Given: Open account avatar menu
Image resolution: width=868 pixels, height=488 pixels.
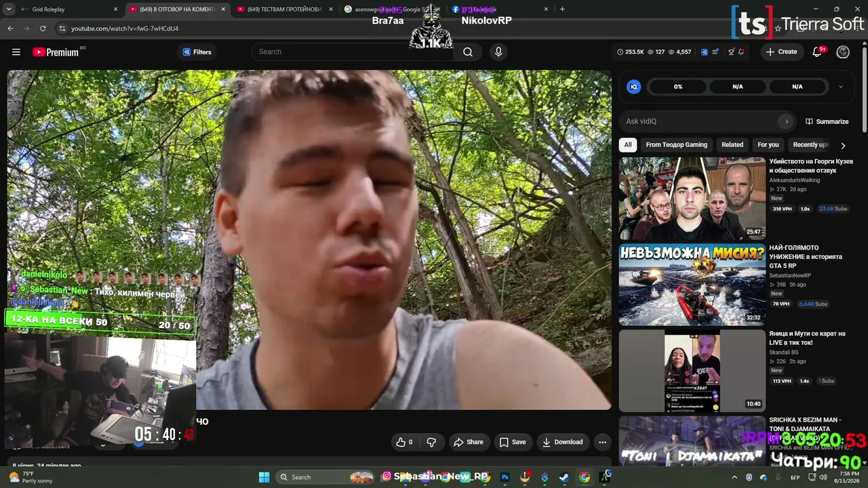Looking at the screenshot, I should 843,52.
